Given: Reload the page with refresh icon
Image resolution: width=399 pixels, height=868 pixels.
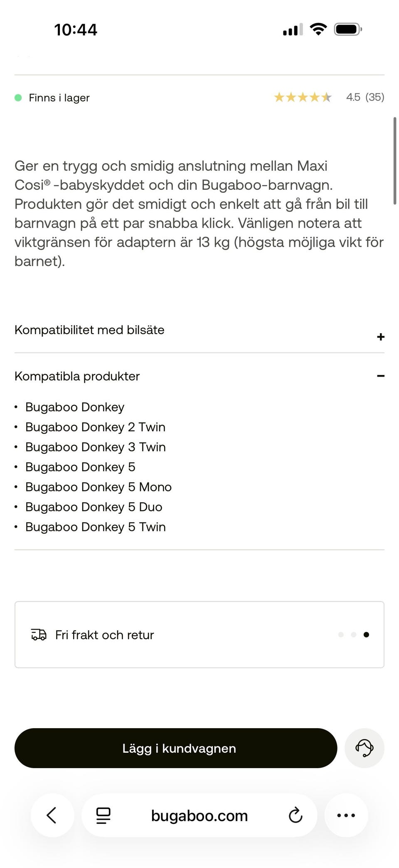Looking at the screenshot, I should pyautogui.click(x=295, y=815).
